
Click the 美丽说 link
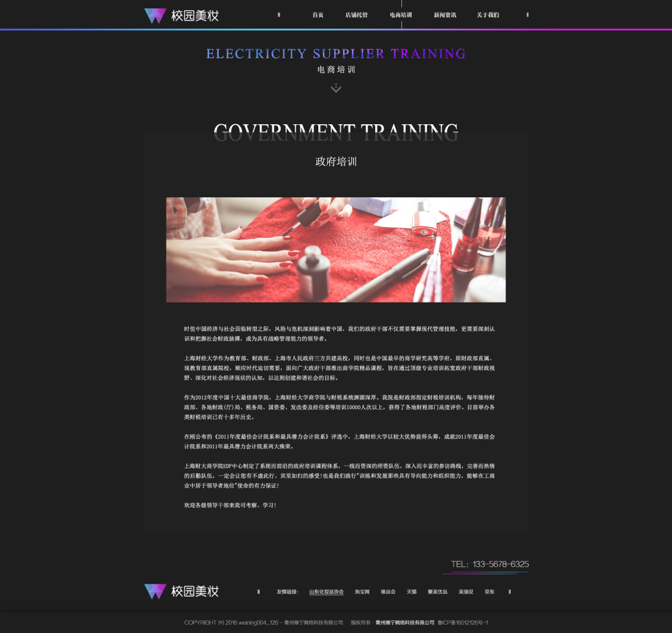pyautogui.click(x=466, y=591)
